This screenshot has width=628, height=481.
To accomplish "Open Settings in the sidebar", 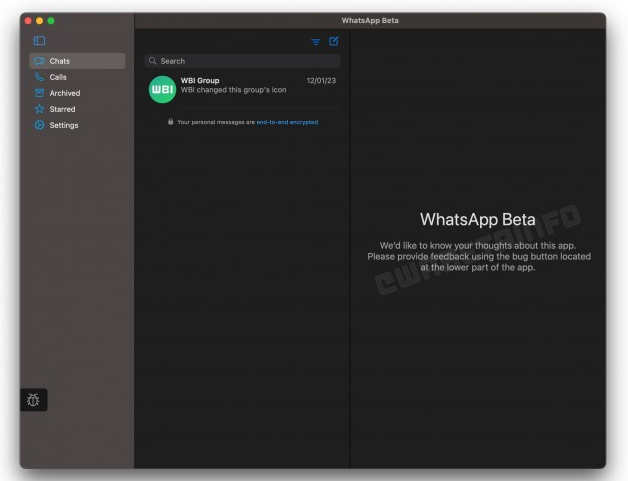I will [x=77, y=125].
